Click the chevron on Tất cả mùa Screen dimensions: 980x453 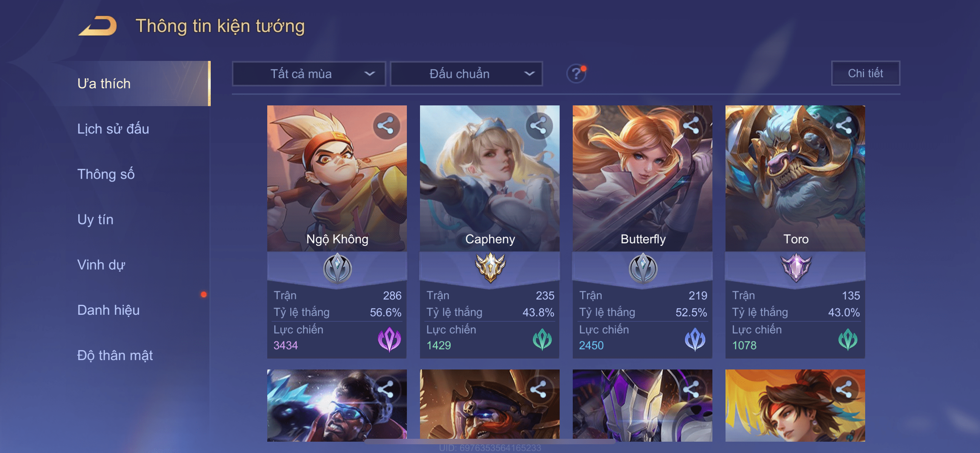pos(369,73)
